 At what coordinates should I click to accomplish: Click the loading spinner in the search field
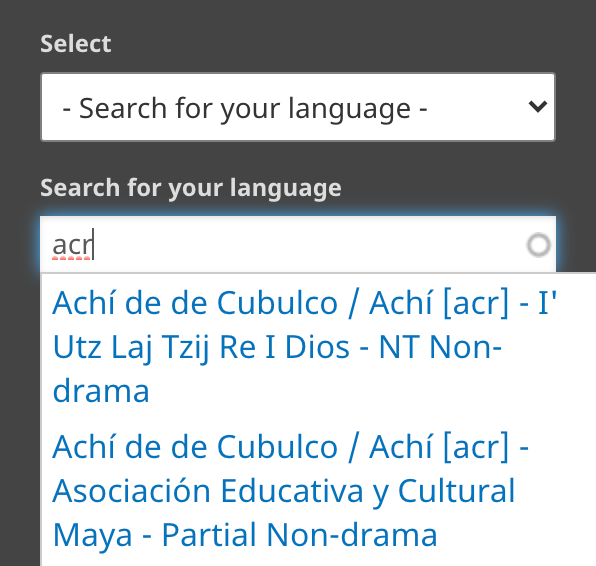(538, 245)
